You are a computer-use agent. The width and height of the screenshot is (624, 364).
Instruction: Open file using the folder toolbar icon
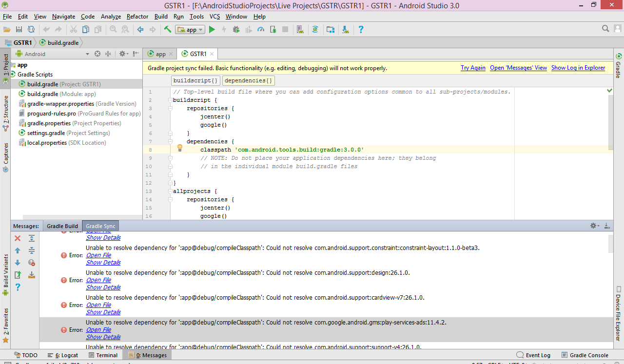point(7,30)
